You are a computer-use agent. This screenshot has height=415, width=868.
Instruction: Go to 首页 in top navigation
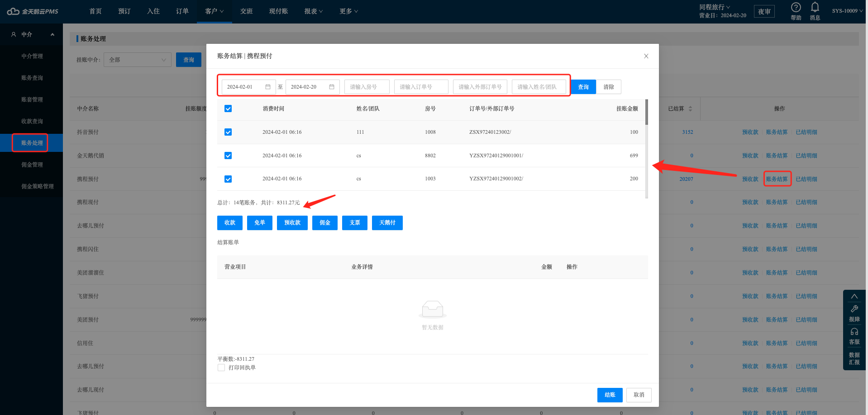pyautogui.click(x=95, y=11)
